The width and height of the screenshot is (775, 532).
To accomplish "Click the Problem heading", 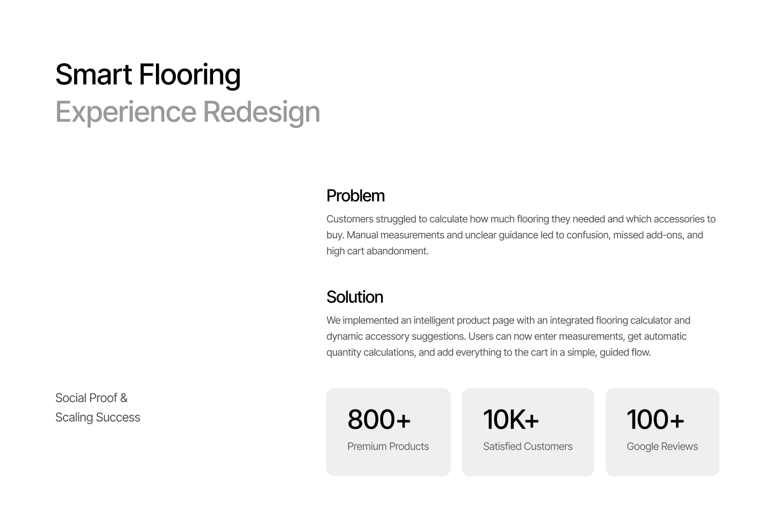I will coord(355,196).
